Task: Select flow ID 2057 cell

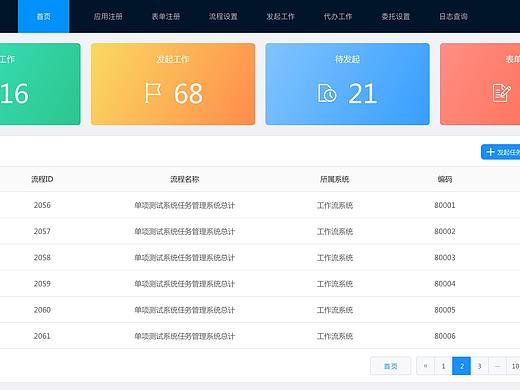Action: click(42, 231)
